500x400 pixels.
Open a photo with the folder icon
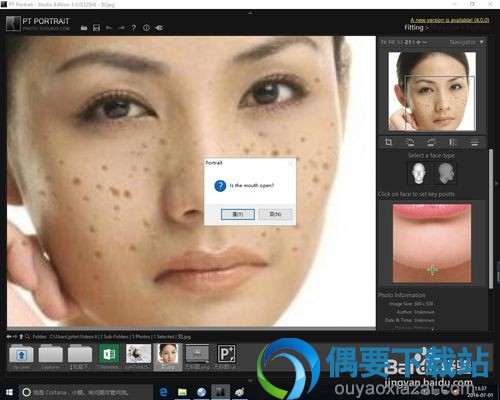coord(84,28)
